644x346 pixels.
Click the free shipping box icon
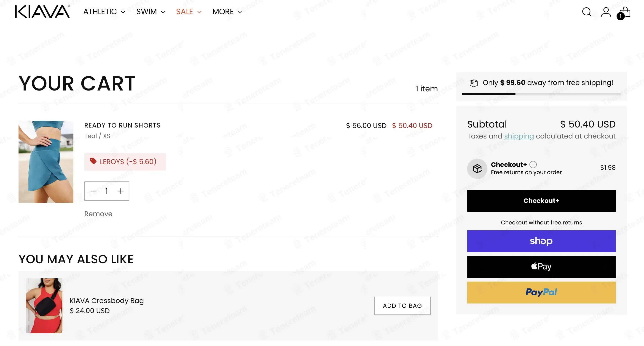click(x=473, y=83)
